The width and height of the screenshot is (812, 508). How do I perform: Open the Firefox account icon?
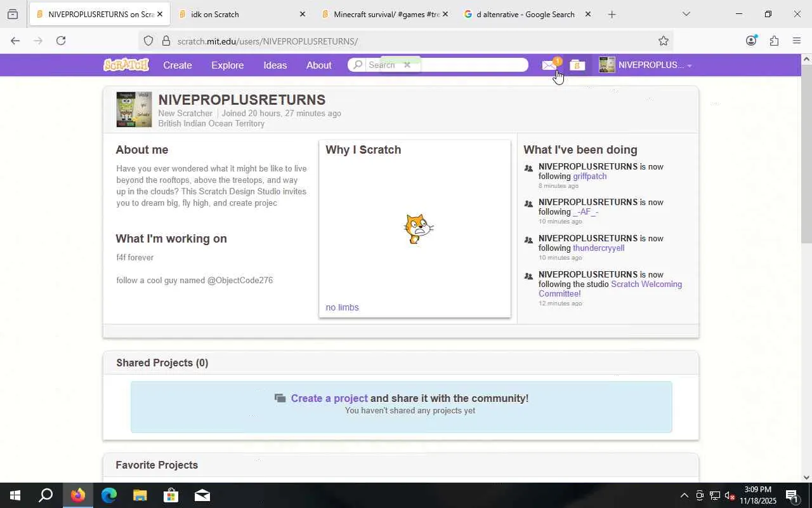(x=751, y=41)
